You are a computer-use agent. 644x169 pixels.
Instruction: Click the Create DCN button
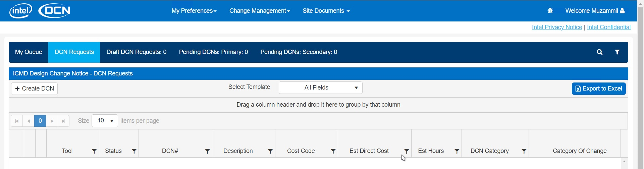[35, 89]
